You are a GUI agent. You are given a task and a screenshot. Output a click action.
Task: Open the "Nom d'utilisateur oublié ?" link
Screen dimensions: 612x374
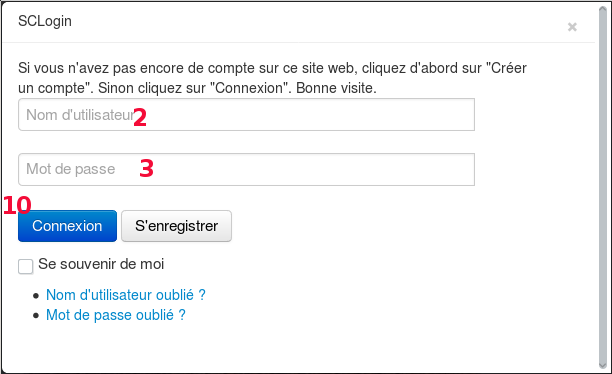pos(126,295)
